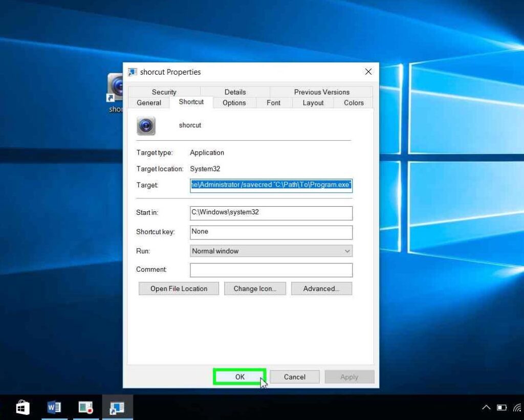Click the screen recorder taskbar icon
The width and height of the screenshot is (524, 420).
[85, 407]
